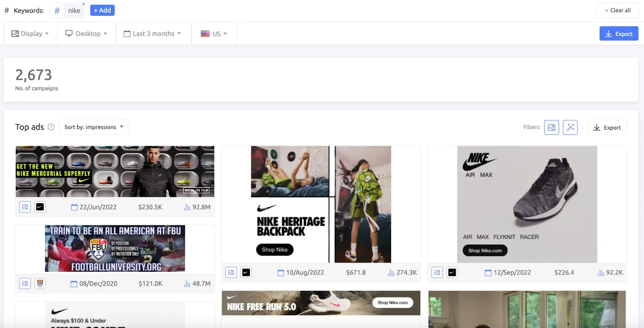Image resolution: width=644 pixels, height=328 pixels.
Task: Click the hash icon before Keywords label
Action: [6, 10]
